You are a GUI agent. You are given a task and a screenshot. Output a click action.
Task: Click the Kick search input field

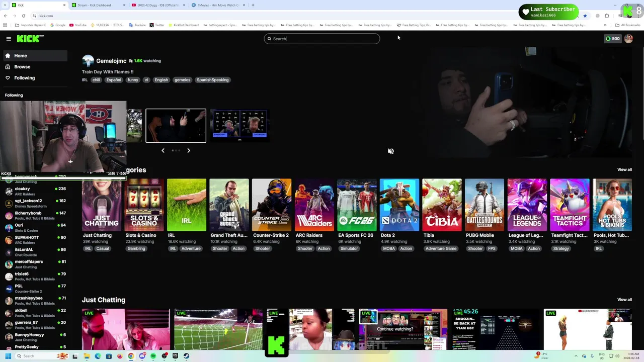(322, 39)
